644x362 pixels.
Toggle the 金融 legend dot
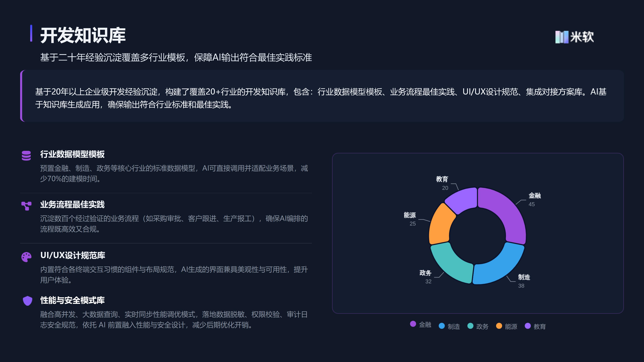pyautogui.click(x=413, y=324)
